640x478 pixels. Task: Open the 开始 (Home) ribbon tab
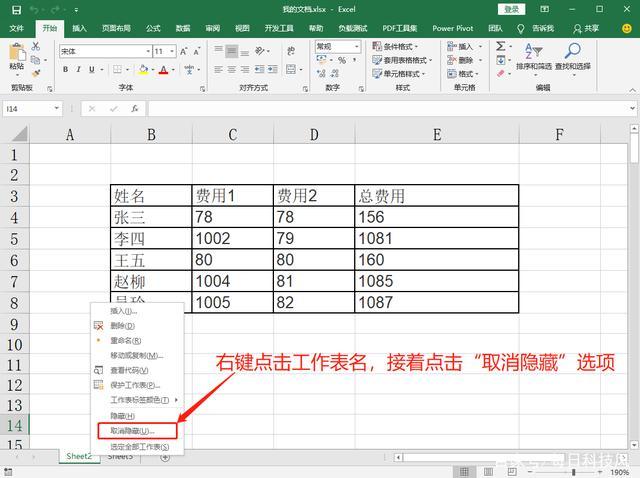[x=49, y=28]
